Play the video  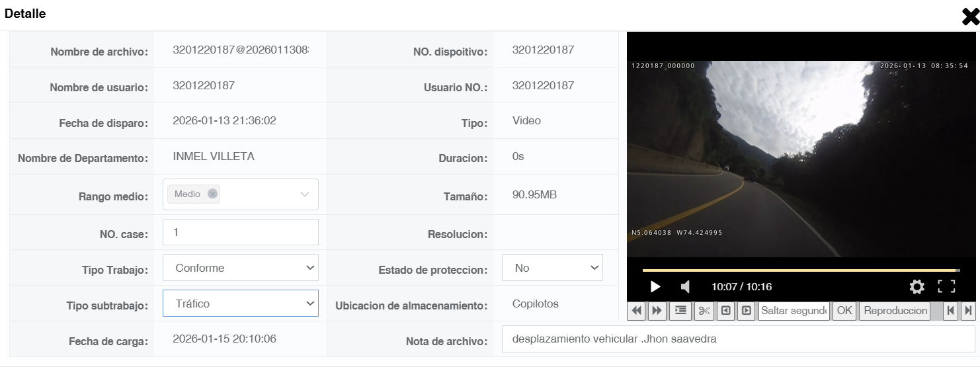point(655,286)
